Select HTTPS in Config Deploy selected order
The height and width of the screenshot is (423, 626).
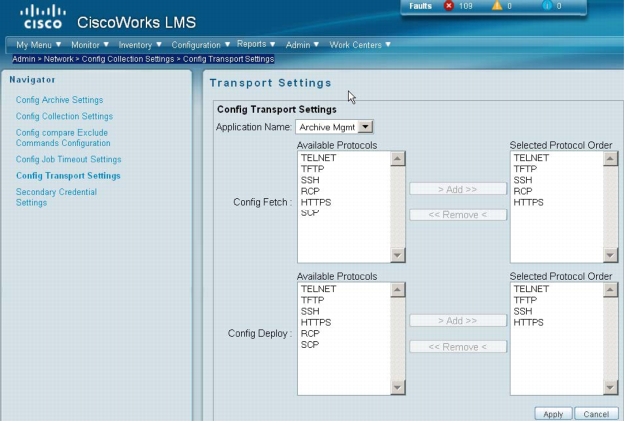[529, 322]
